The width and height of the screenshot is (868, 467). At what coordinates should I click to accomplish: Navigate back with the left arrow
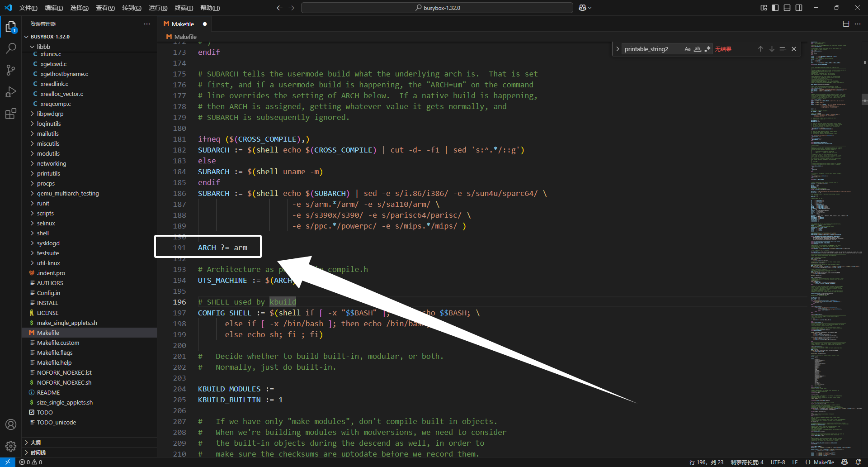[x=279, y=8]
